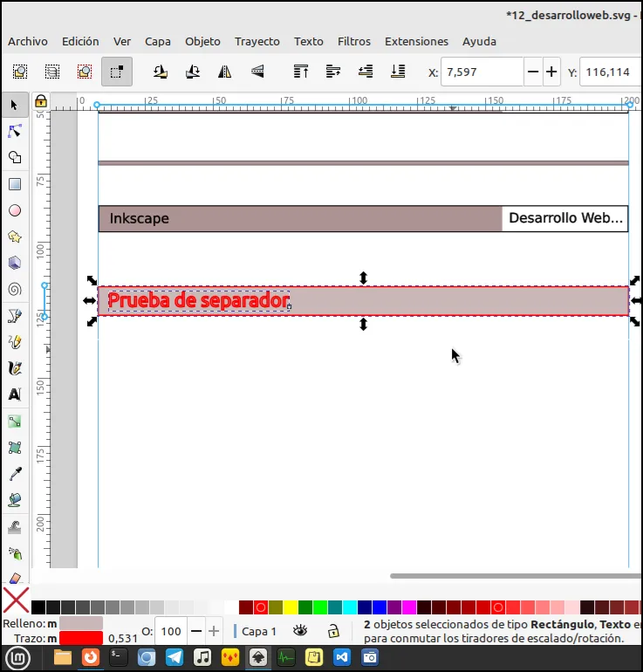The image size is (643, 672).
Task: Click Select all objects icon
Action: click(x=20, y=72)
